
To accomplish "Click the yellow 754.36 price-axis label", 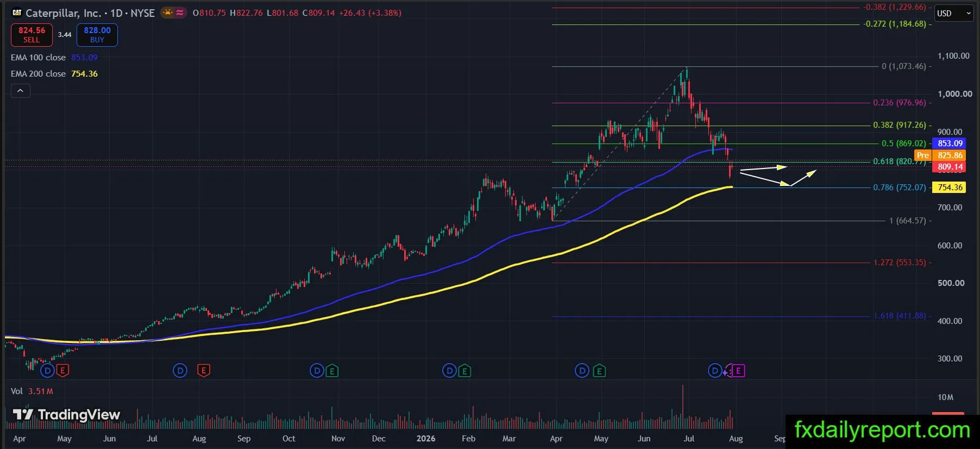I will point(950,188).
